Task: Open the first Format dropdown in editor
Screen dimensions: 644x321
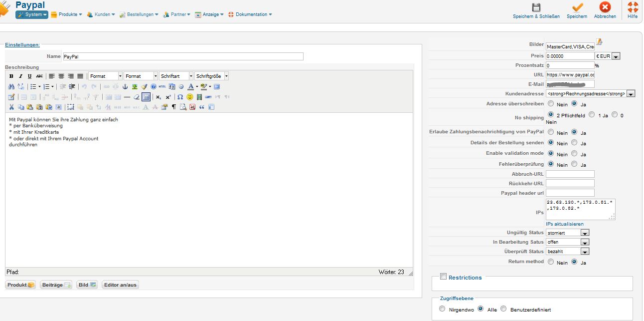Action: point(105,76)
